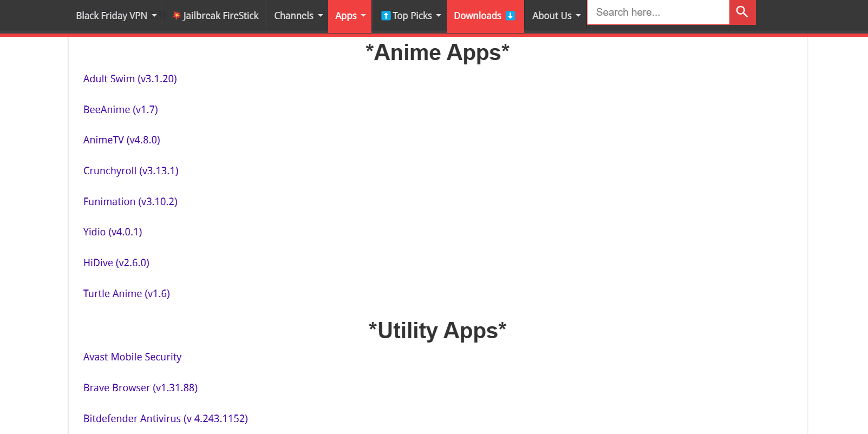Image resolution: width=868 pixels, height=434 pixels.
Task: Open the Black Friday VPN menu
Action: [112, 16]
